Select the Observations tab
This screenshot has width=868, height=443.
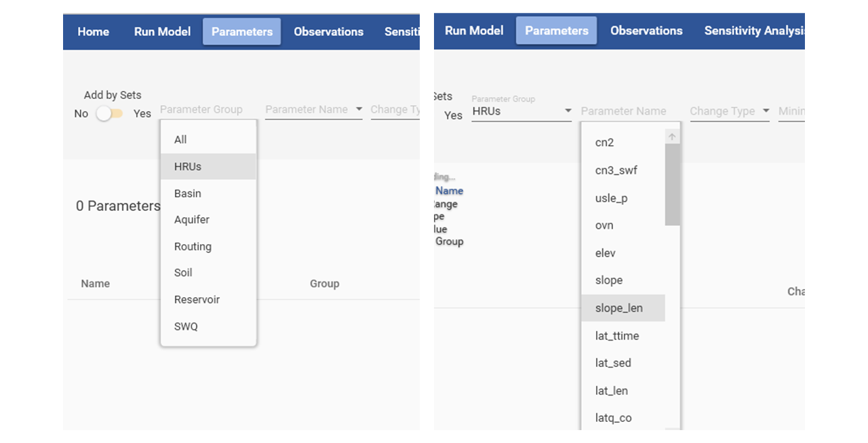pyautogui.click(x=328, y=31)
